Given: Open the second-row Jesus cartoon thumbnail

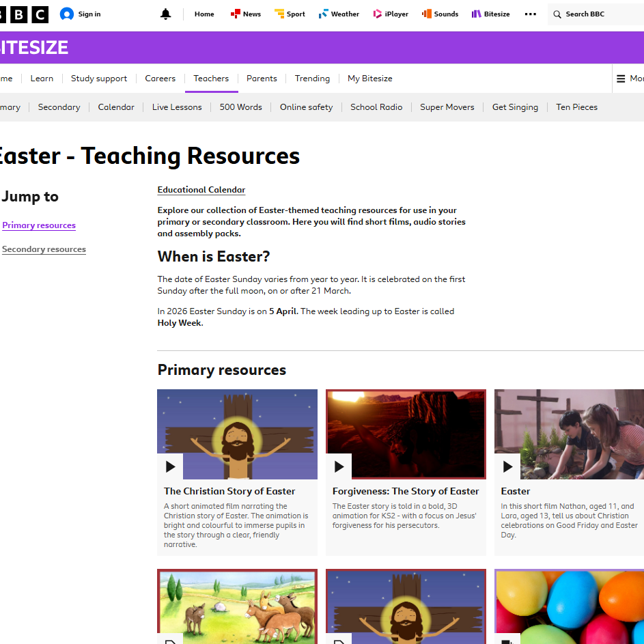Looking at the screenshot, I should click(x=406, y=606).
